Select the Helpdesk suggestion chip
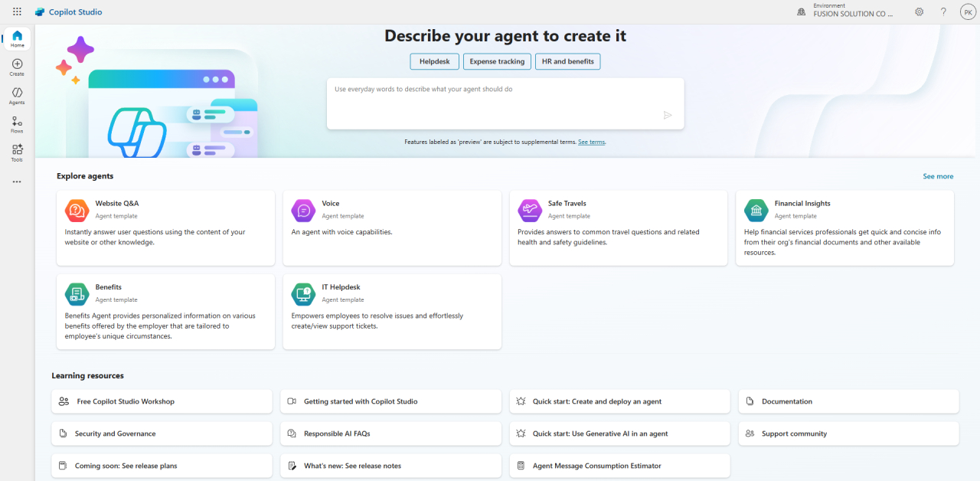Viewport: 980px width, 481px height. [x=435, y=61]
